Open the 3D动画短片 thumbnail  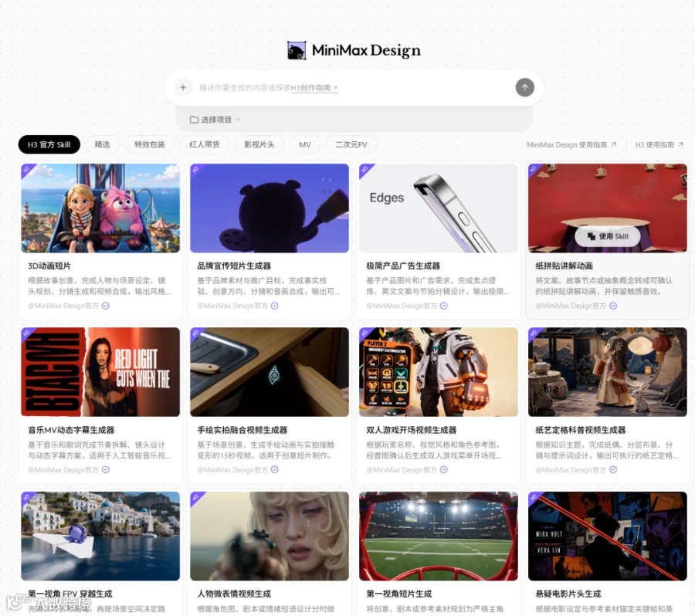(100, 208)
